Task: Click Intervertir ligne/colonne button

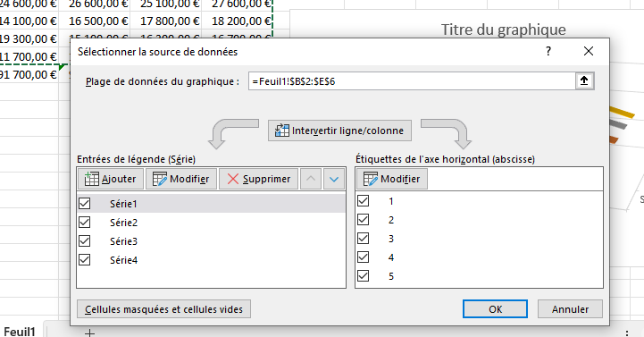Action: tap(339, 131)
